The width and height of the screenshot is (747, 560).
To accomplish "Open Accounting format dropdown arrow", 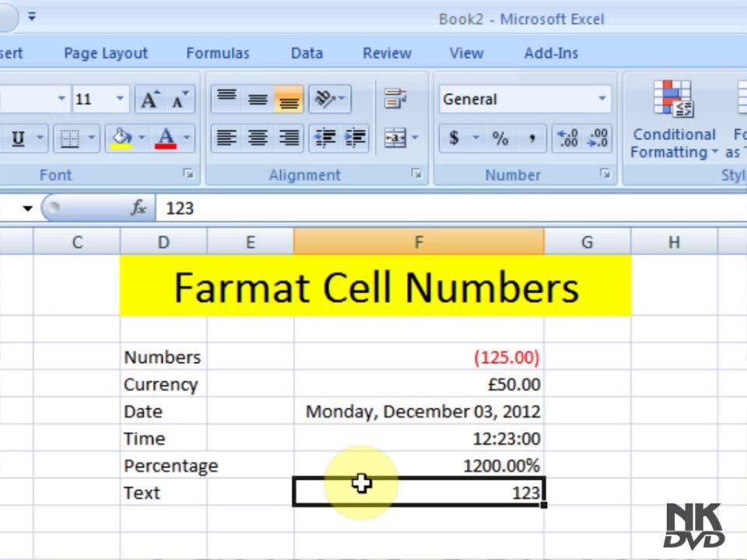I will click(x=476, y=138).
